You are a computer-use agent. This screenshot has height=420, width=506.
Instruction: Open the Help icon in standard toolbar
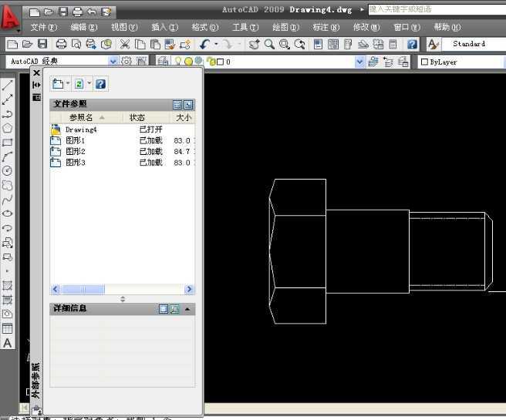[x=412, y=44]
